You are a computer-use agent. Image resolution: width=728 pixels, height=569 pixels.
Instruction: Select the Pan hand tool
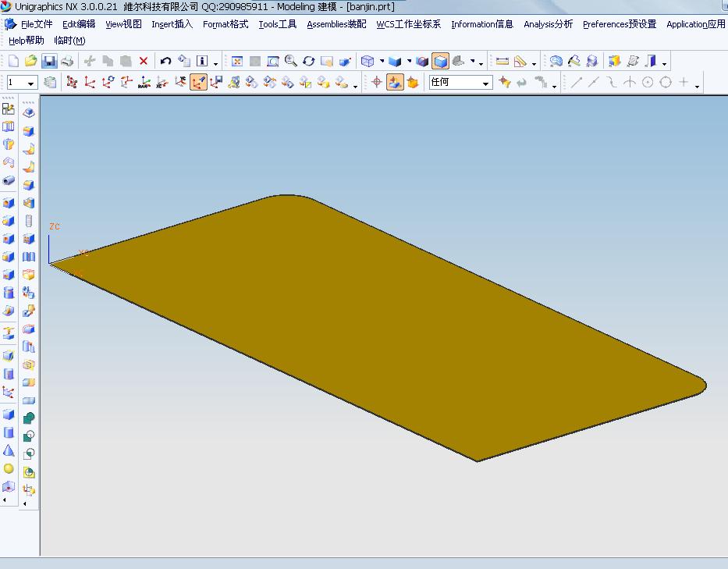click(327, 61)
